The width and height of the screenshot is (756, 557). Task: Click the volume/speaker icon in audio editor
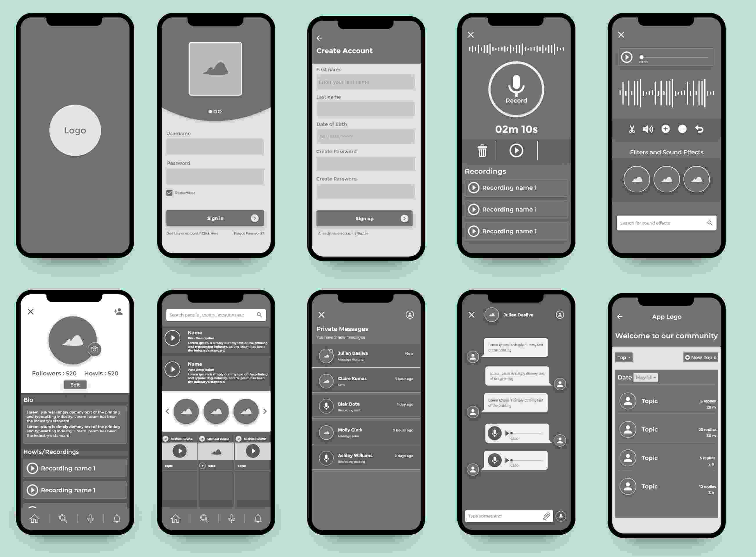pyautogui.click(x=647, y=129)
